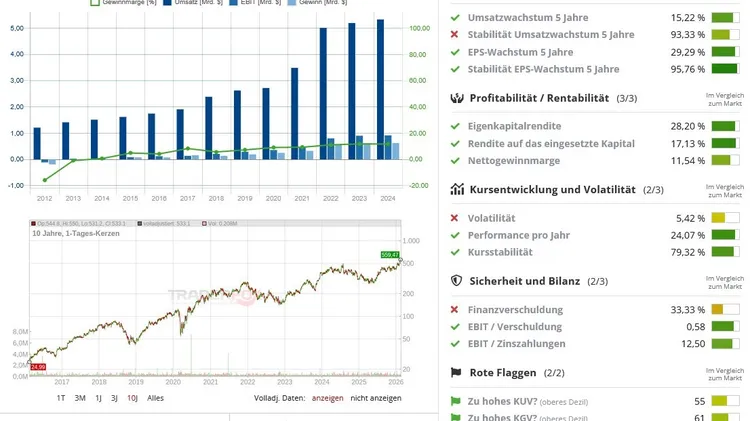Click the red X next to Finanzverschuldung

455,310
